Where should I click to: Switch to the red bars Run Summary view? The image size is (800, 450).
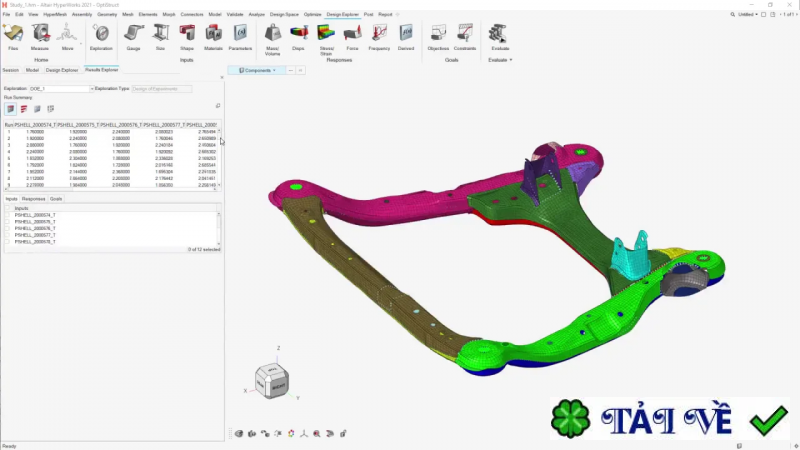coord(24,109)
